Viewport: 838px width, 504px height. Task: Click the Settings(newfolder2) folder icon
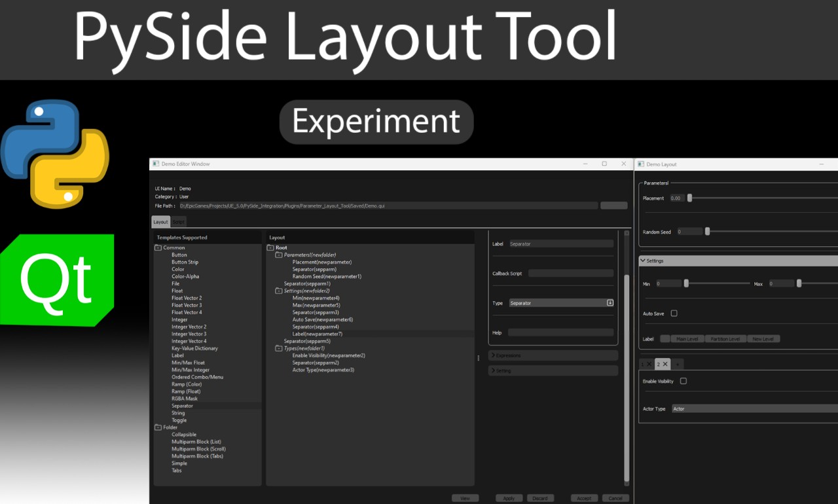point(279,291)
